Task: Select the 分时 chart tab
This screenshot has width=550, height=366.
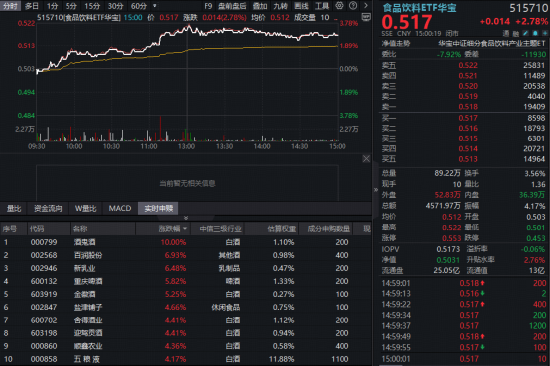Action: point(10,6)
